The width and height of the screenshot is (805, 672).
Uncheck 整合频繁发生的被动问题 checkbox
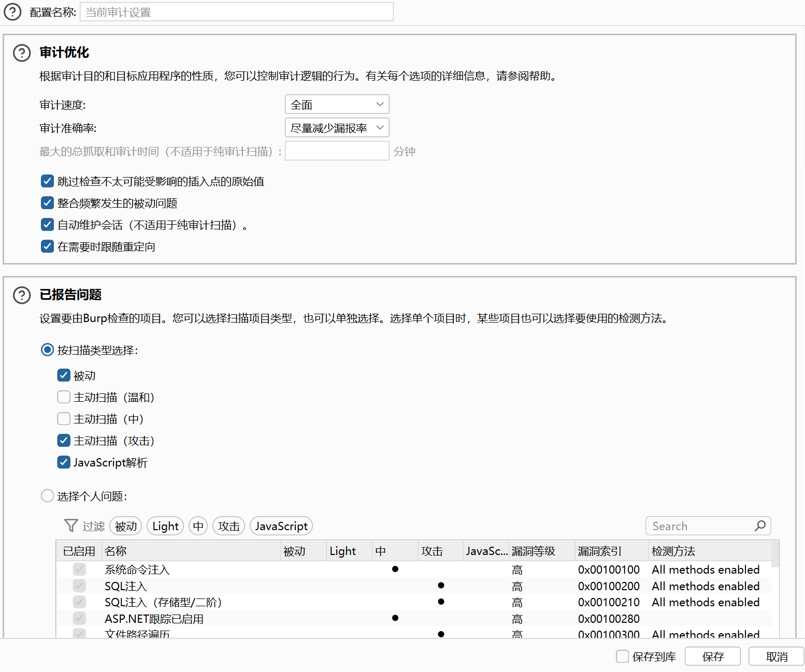pos(47,203)
